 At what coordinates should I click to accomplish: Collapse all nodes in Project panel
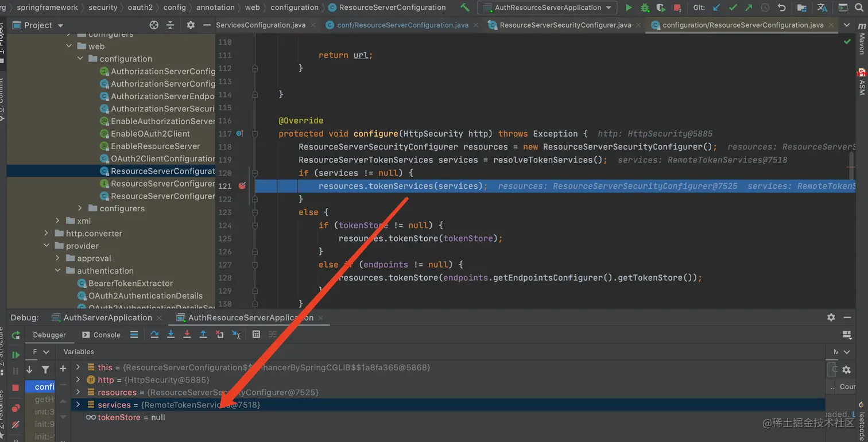(x=170, y=25)
